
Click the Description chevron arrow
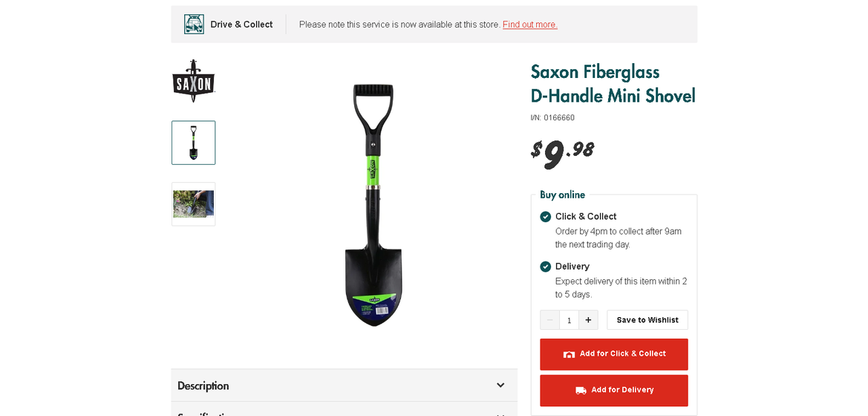point(500,386)
